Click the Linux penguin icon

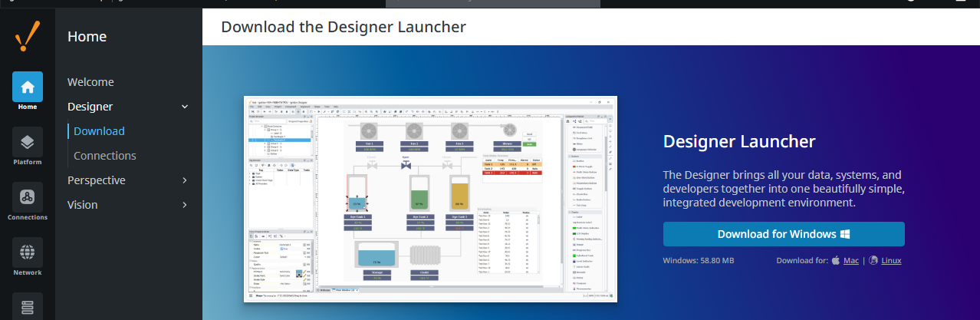click(x=873, y=261)
